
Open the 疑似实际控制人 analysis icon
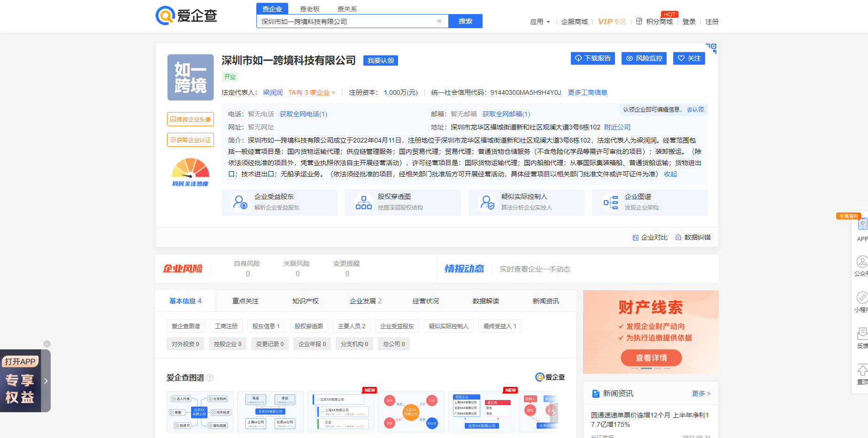pyautogui.click(x=487, y=202)
